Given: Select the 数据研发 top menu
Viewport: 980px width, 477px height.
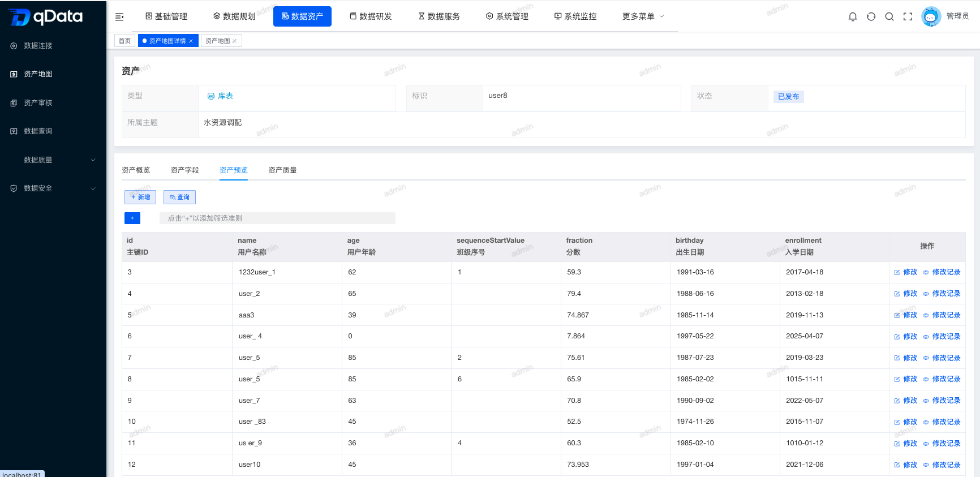Looking at the screenshot, I should [x=371, y=16].
